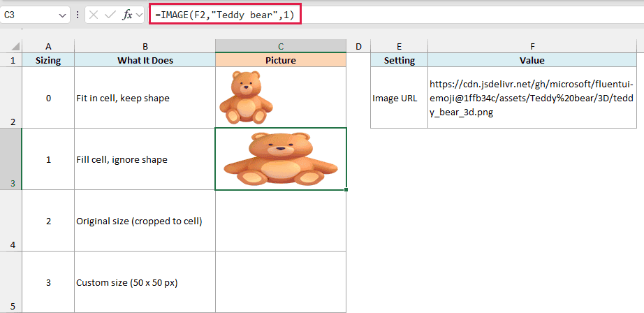The width and height of the screenshot is (644, 313).
Task: Click the empty Picture cell in row 5
Action: 281,282
